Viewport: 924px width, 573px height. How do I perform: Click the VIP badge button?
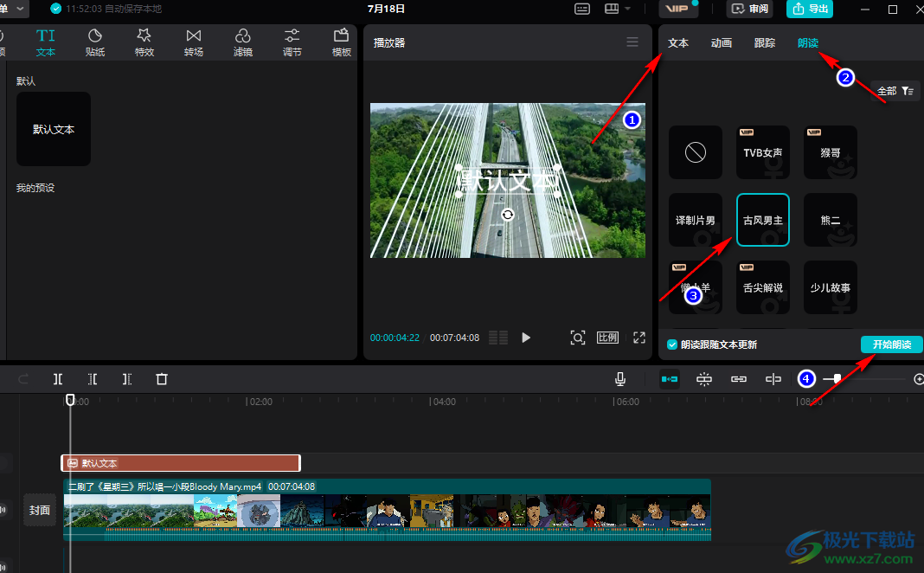pyautogui.click(x=677, y=9)
